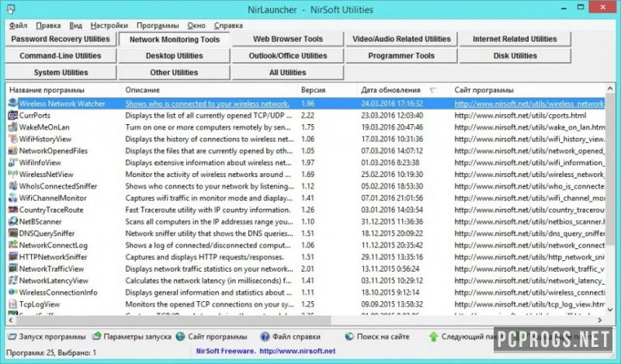Switch to Programmer Tools tab
The width and height of the screenshot is (621, 364).
[x=401, y=55]
